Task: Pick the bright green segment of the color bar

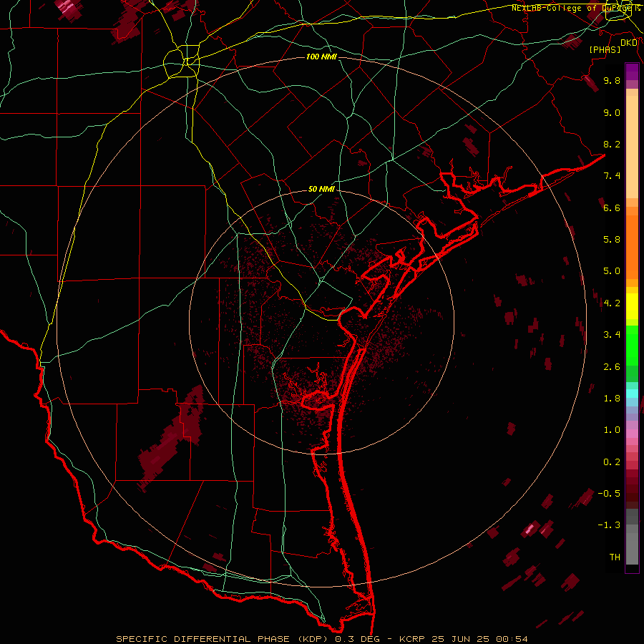Action: 632,345
